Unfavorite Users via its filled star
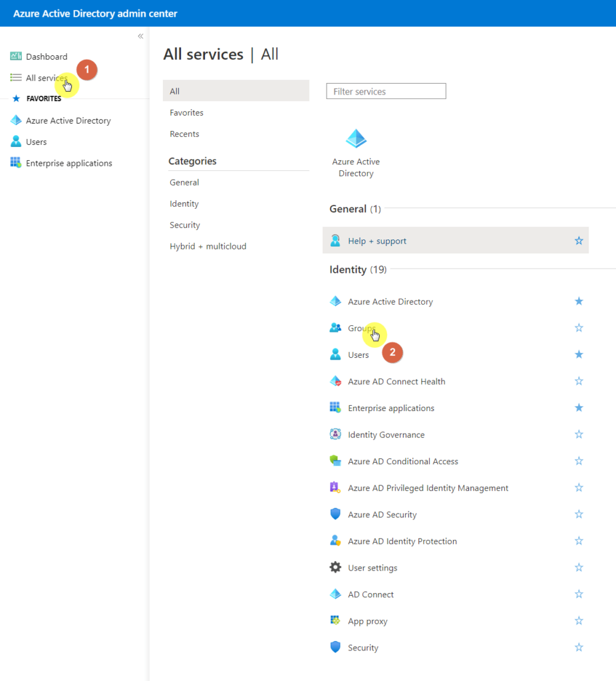Image resolution: width=616 pixels, height=681 pixels. point(579,354)
